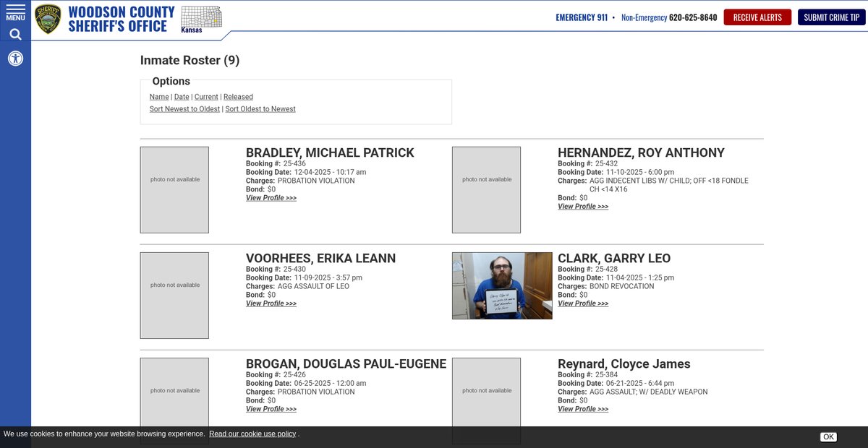Click the Kansas state map icon

201,18
